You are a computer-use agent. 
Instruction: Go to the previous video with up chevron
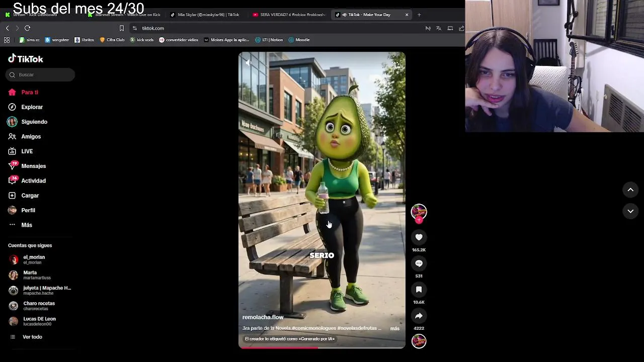point(630,190)
